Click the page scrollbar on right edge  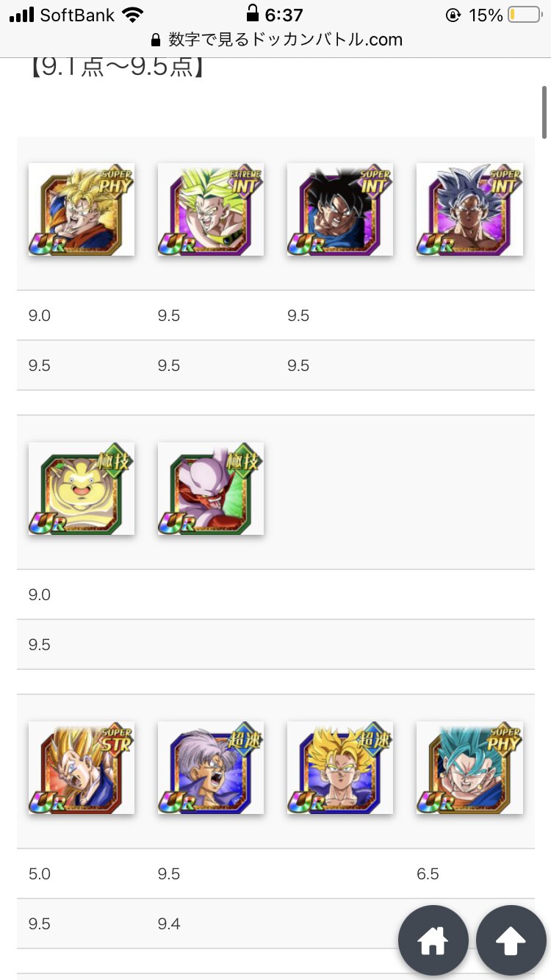point(544,110)
